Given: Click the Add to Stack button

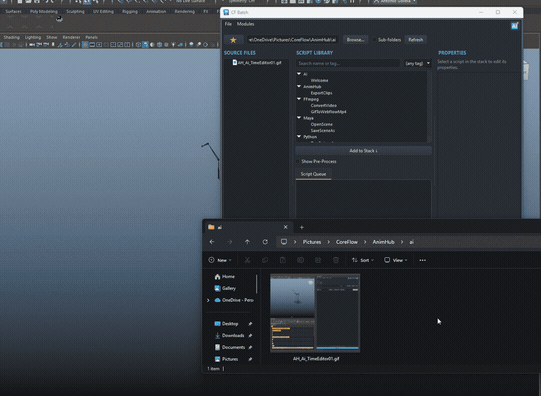Looking at the screenshot, I should 363,151.
